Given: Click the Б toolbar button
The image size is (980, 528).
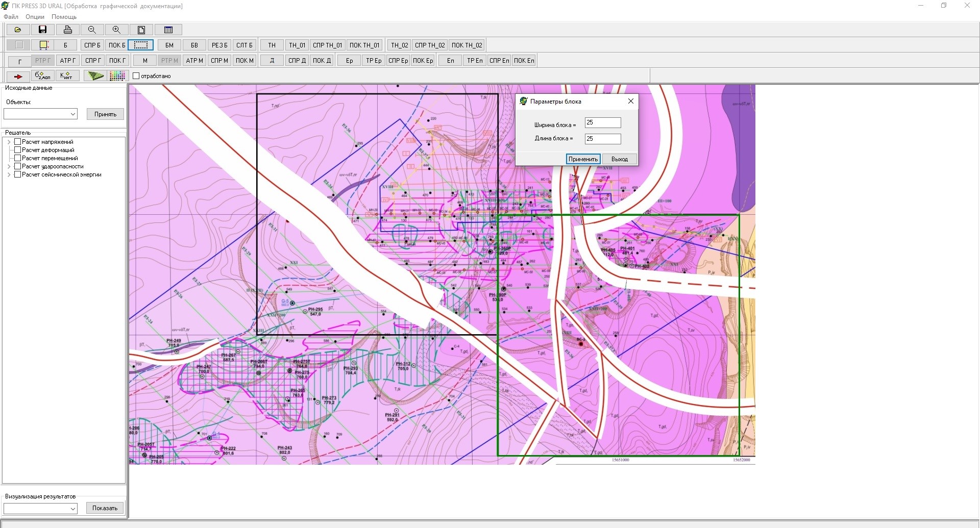Looking at the screenshot, I should [x=65, y=45].
